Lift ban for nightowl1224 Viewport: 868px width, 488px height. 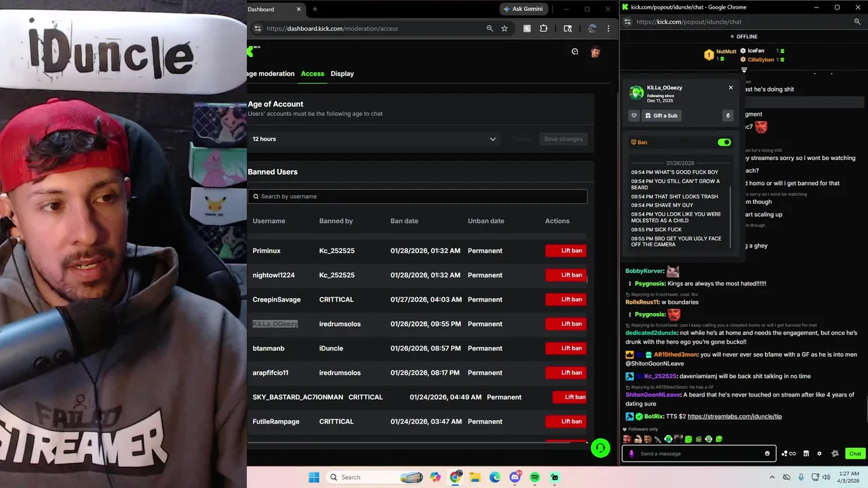click(x=566, y=275)
